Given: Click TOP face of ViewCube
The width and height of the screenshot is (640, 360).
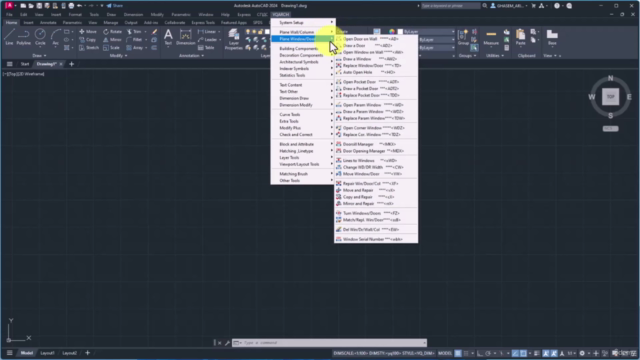Looking at the screenshot, I should pos(610,97).
